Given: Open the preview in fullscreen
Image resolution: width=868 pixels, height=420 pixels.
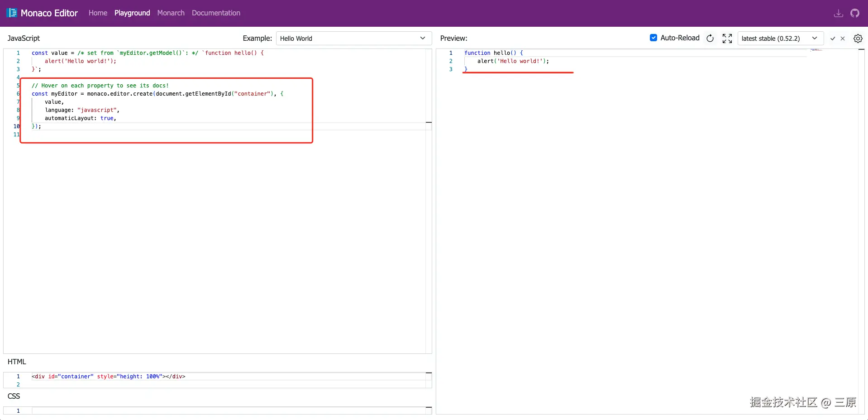Looking at the screenshot, I should coord(727,39).
